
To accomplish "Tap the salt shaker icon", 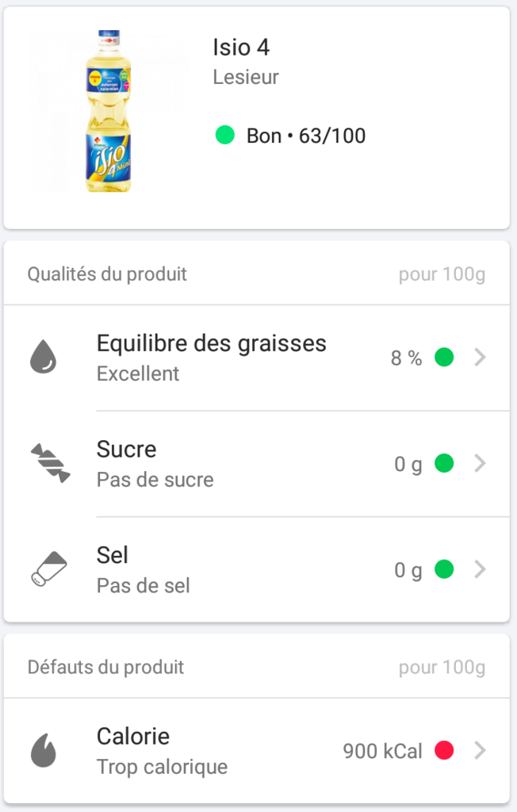I will (x=49, y=569).
